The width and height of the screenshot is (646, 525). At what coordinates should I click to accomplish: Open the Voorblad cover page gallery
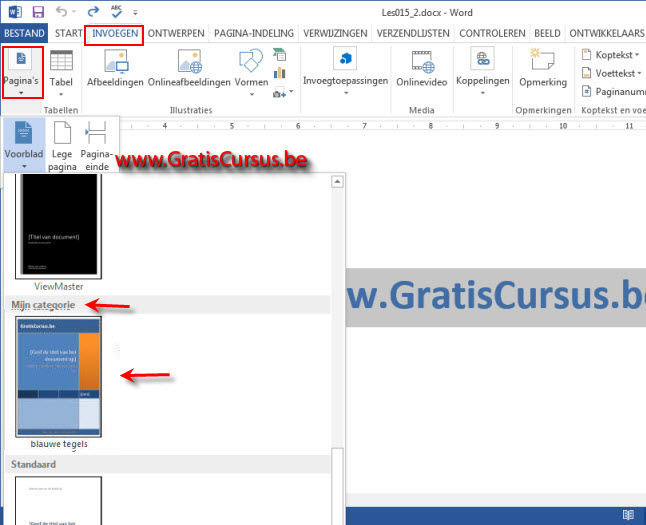24,145
